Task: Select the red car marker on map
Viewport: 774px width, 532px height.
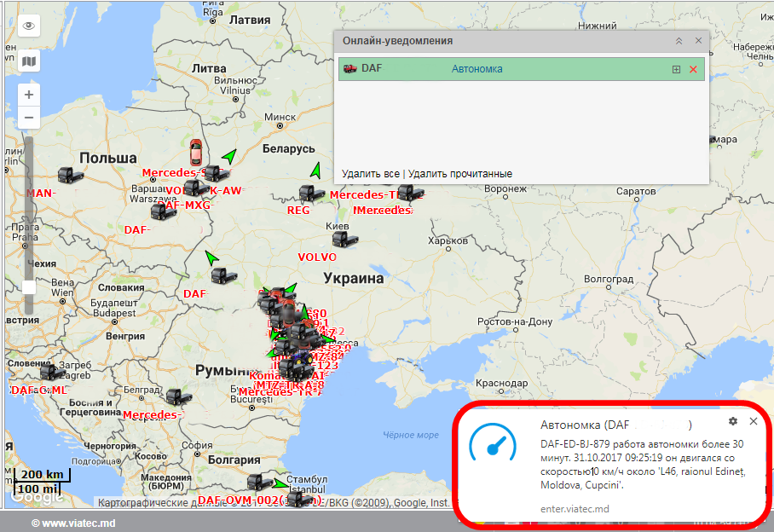Action: tap(196, 153)
